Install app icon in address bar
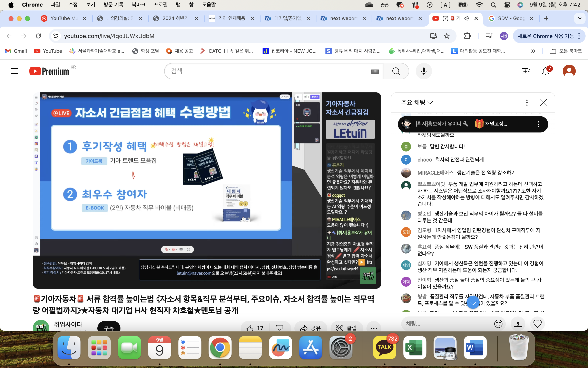Viewport: 588px width, 368px height. point(433,36)
